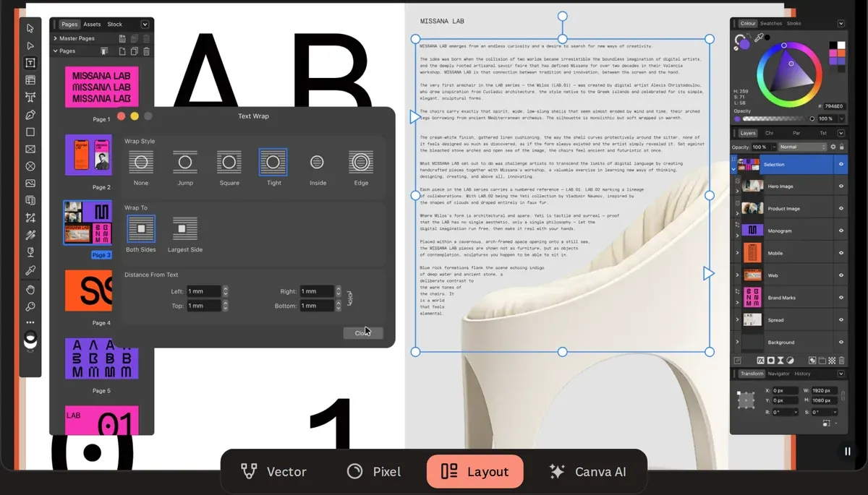Choose the Square wrap style
Image resolution: width=868 pixels, height=495 pixels.
point(229,163)
